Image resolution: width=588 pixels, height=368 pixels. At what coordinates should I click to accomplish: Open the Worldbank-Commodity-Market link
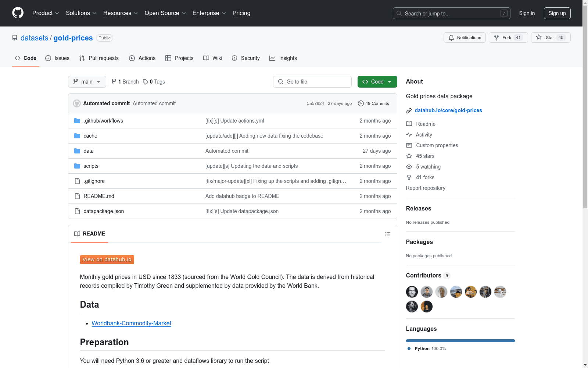132,323
